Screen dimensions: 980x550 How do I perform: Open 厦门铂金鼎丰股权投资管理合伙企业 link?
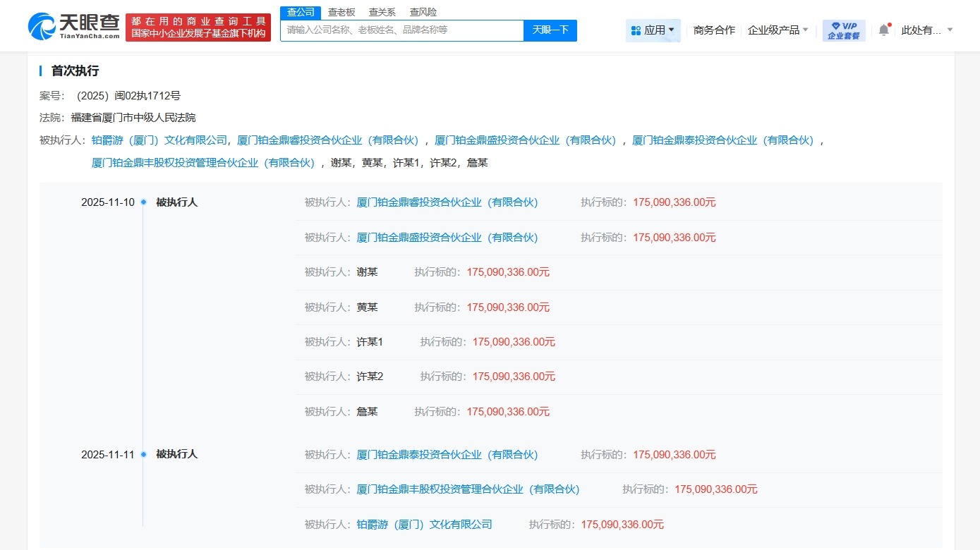[203, 162]
